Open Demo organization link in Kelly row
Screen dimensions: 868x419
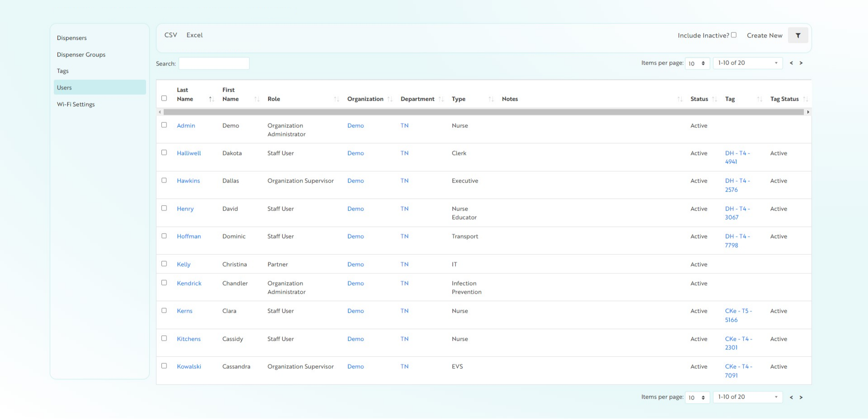pos(355,264)
